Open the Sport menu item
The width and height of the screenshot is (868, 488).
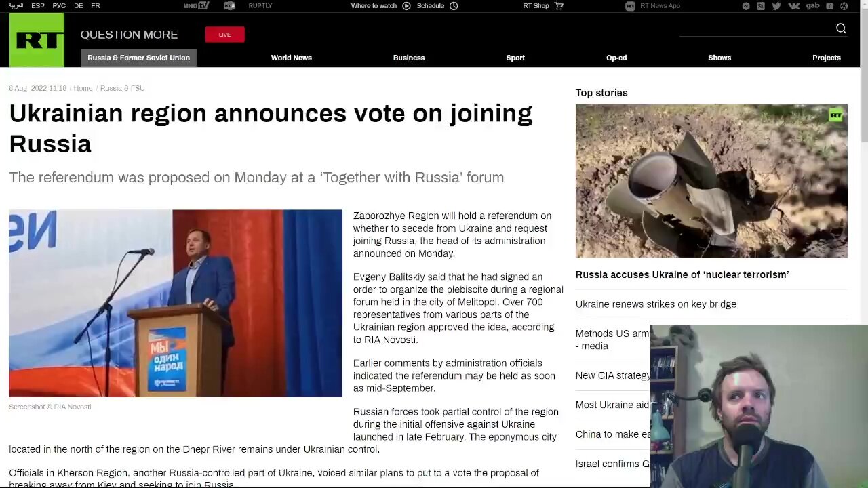click(515, 58)
